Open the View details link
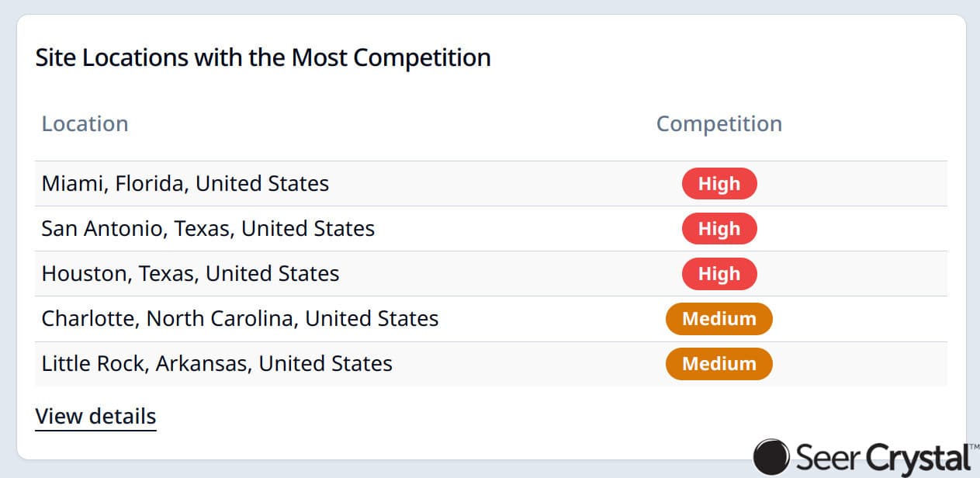Image resolution: width=980 pixels, height=478 pixels. coord(96,416)
